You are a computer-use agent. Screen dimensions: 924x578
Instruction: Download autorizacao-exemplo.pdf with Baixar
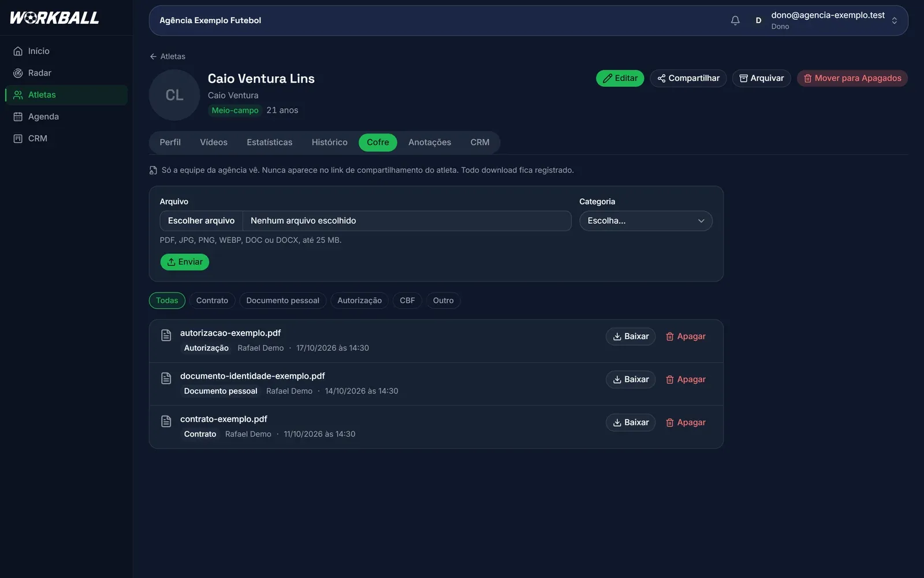click(631, 336)
